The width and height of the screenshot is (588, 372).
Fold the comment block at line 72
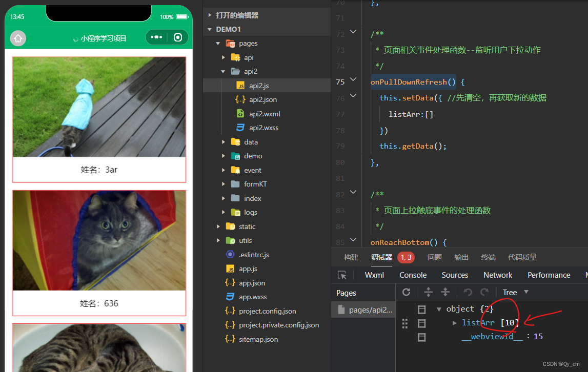pyautogui.click(x=353, y=31)
